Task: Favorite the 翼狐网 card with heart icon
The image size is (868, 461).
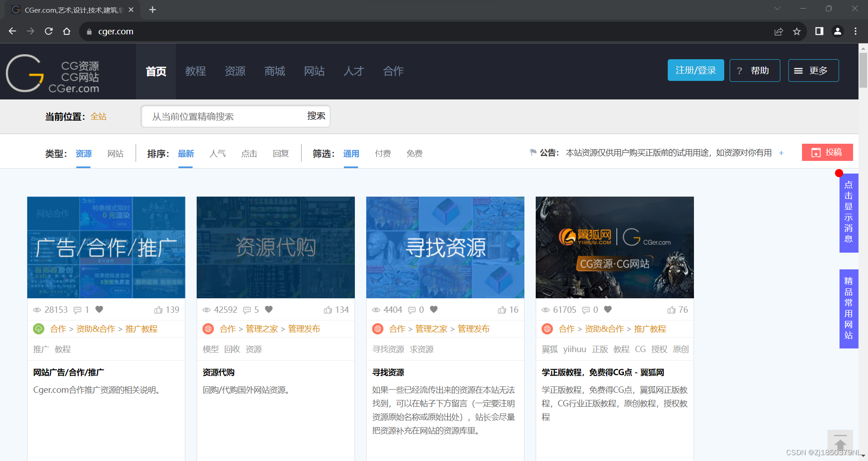Action: (x=608, y=310)
